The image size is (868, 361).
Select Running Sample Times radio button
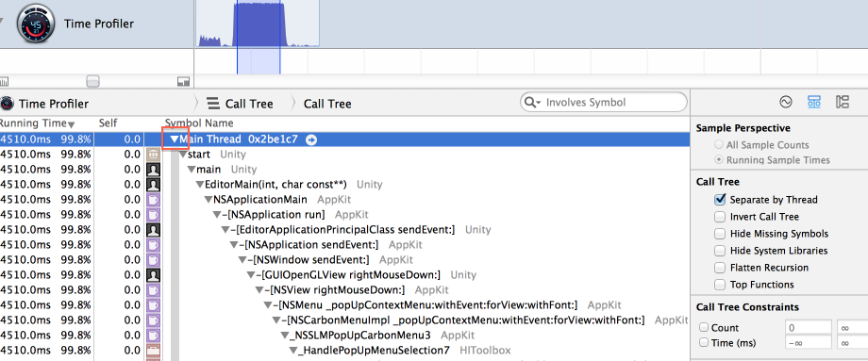point(719,160)
